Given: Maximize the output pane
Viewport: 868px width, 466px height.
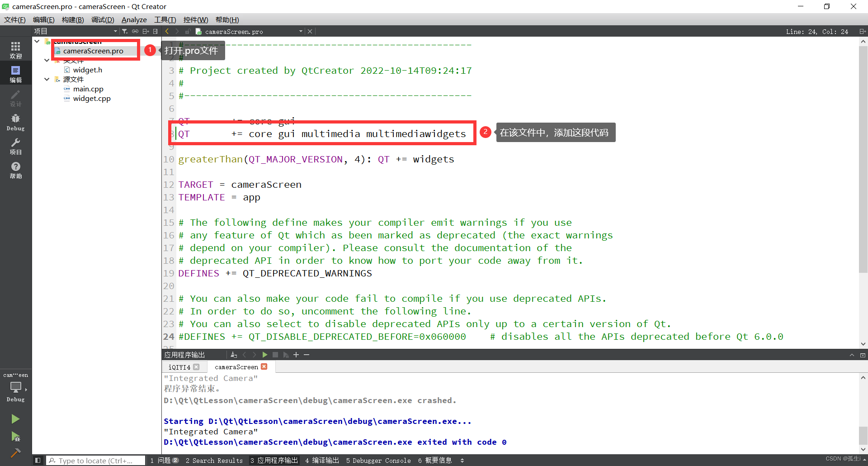Looking at the screenshot, I should [x=863, y=355].
